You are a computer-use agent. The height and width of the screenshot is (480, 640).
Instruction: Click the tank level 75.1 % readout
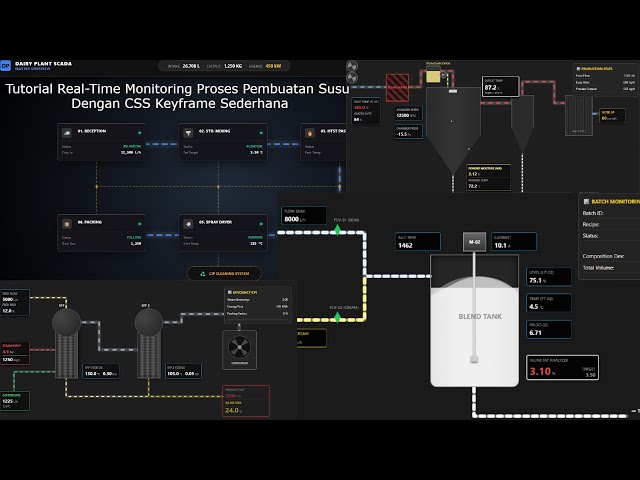tap(549, 276)
